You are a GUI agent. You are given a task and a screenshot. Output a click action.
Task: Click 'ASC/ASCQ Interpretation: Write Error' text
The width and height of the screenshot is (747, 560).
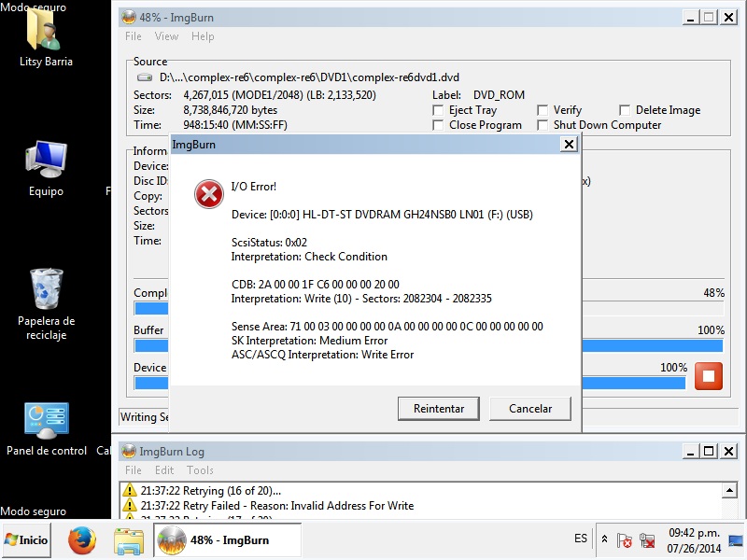point(322,355)
